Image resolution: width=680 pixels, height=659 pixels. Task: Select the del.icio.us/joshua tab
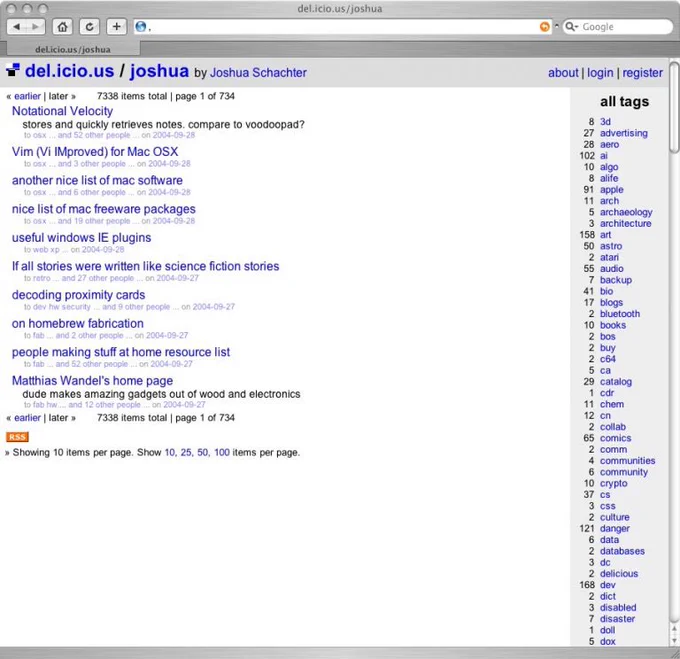pyautogui.click(x=73, y=49)
